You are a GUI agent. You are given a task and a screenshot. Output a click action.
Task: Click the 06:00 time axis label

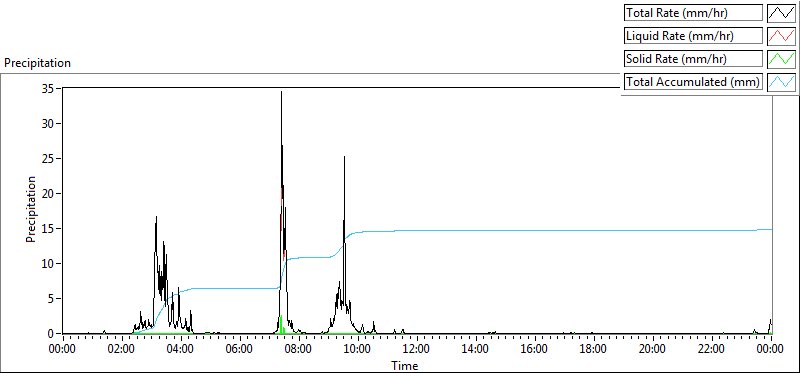[x=239, y=350]
